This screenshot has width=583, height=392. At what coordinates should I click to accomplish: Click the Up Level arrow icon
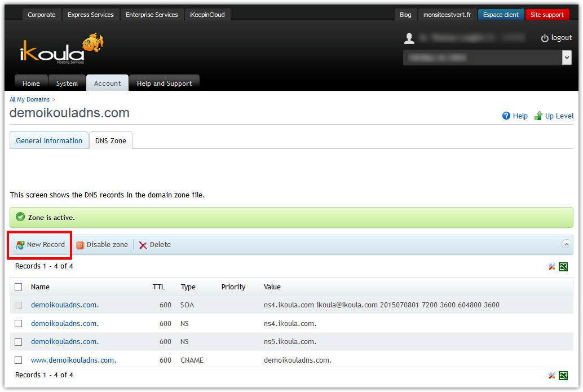click(x=538, y=116)
